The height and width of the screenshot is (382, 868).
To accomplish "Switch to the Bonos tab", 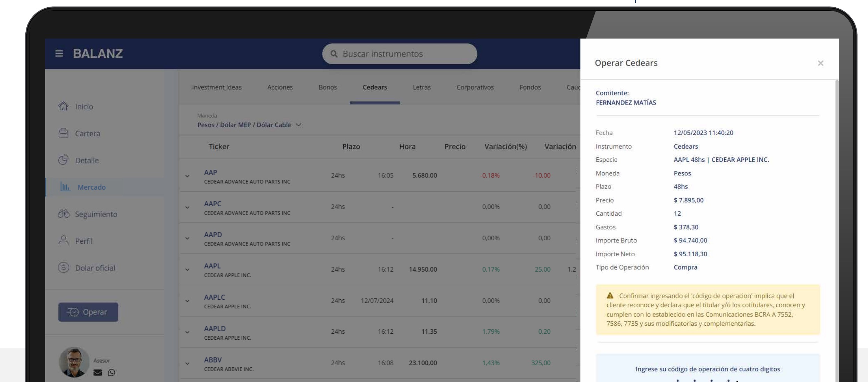I will point(328,87).
